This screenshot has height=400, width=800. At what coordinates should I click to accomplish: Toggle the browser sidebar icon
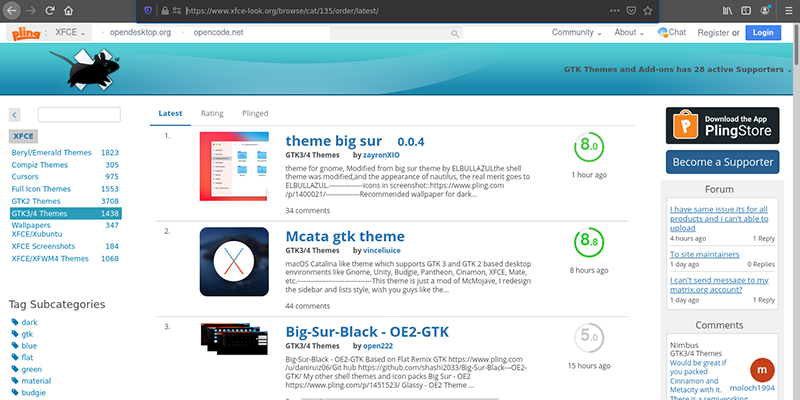tap(746, 11)
